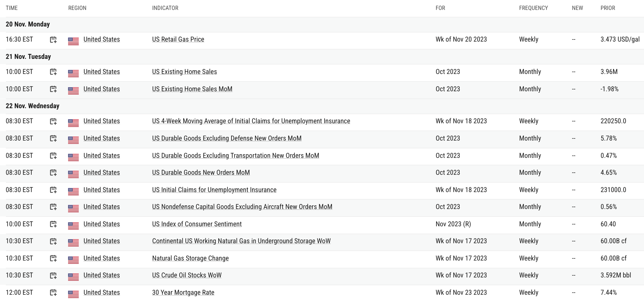Click the FREQUENCY column header
The height and width of the screenshot is (301, 644).
click(534, 8)
